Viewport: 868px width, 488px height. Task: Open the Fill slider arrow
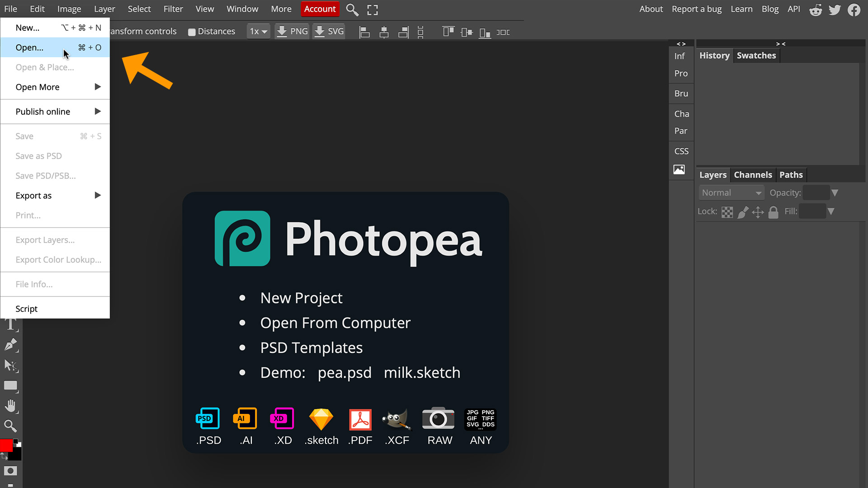click(x=831, y=211)
